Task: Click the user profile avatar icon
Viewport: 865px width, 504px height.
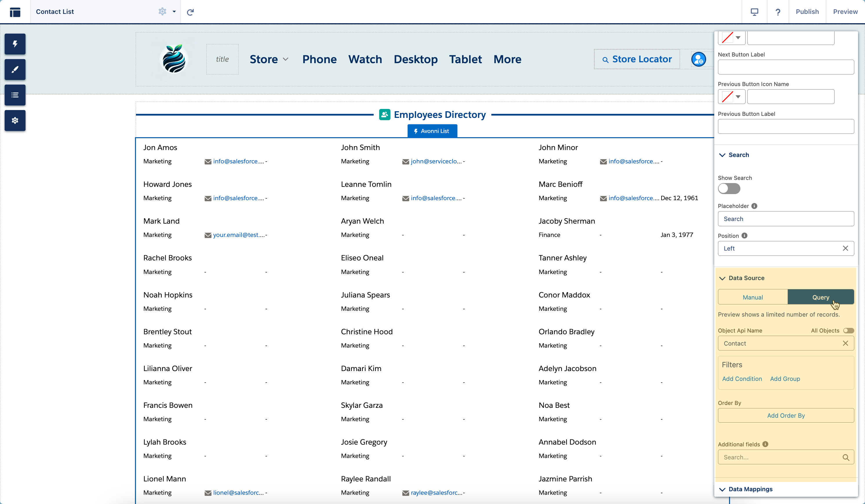Action: [x=698, y=59]
